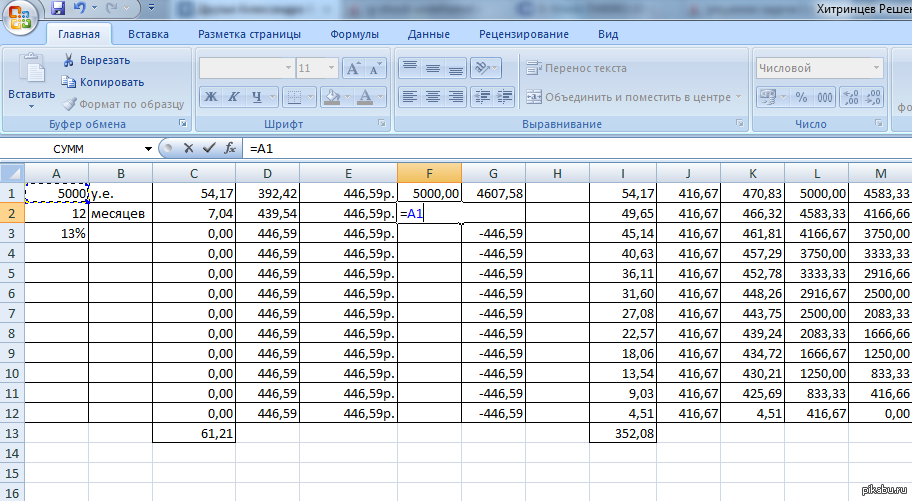This screenshot has width=912, height=501.
Task: Switch to the Формулы tab
Action: [354, 34]
